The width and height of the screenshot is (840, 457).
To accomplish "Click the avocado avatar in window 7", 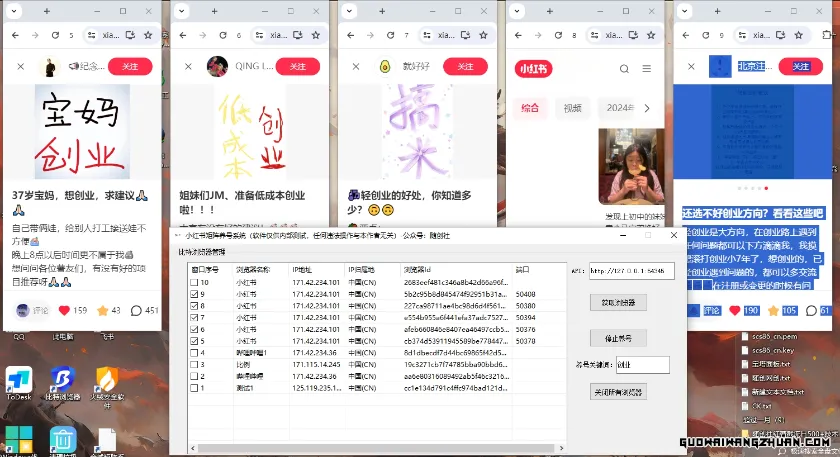I will (x=385, y=66).
